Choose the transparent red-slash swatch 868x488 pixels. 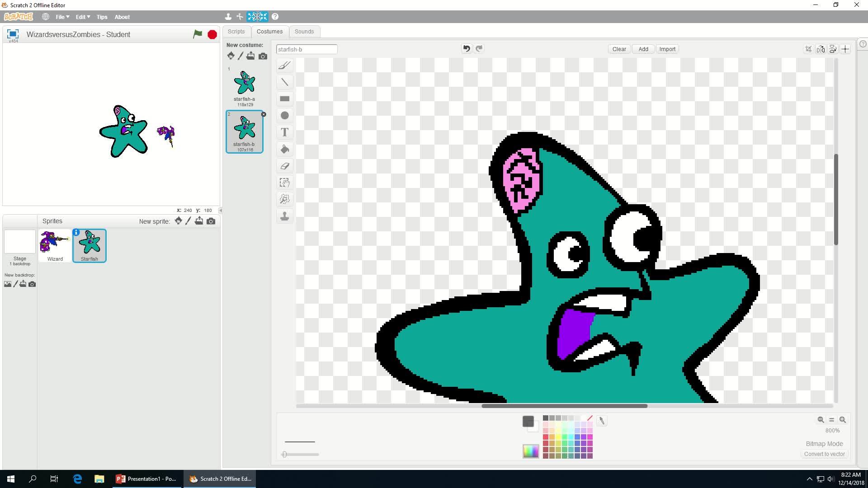590,418
